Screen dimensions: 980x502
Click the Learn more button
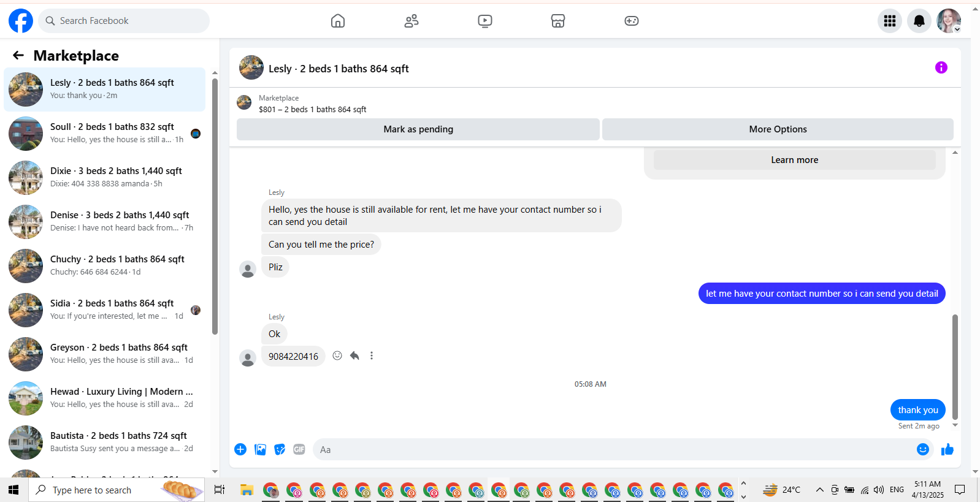(x=795, y=160)
